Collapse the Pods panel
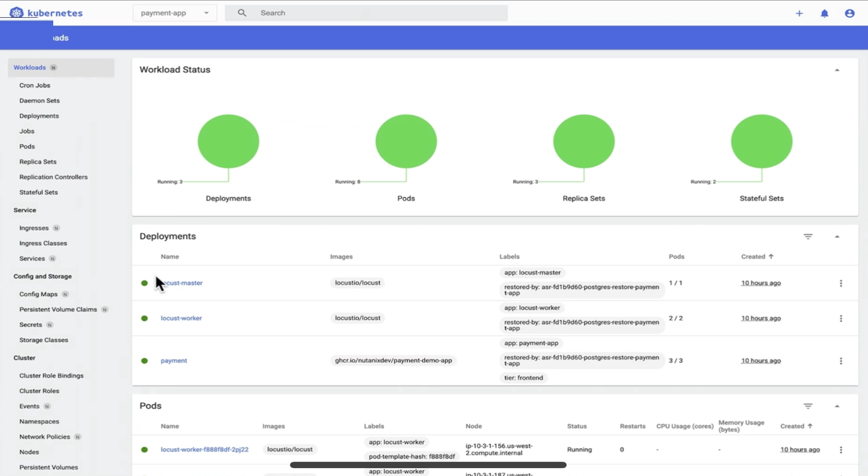Screen dimensions: 868x476 [x=837, y=406]
